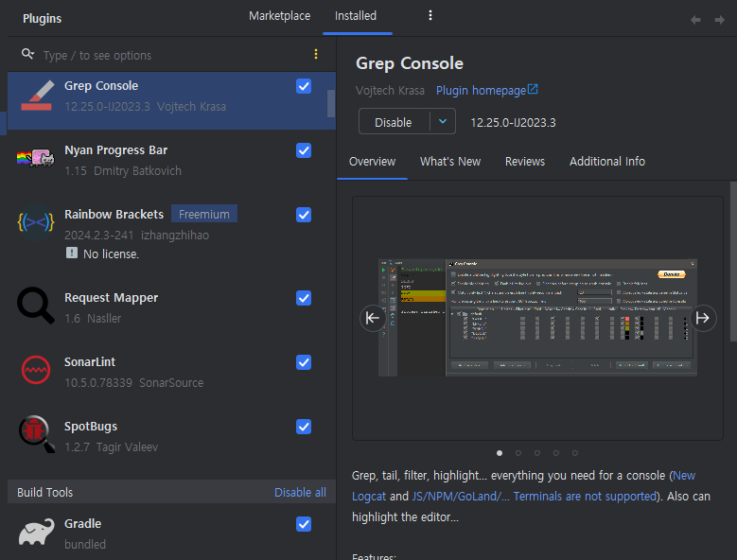
Task: Select the Nyan Progress Bar name
Action: 115,150
